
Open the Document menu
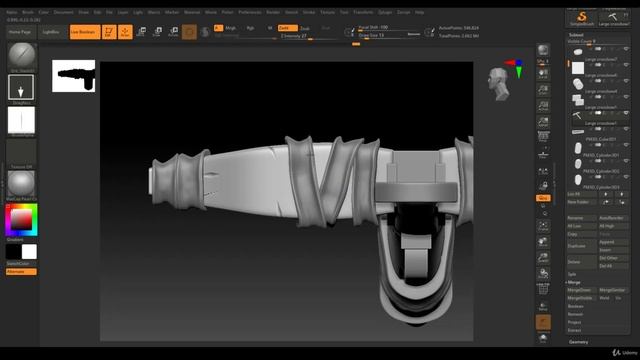point(64,12)
